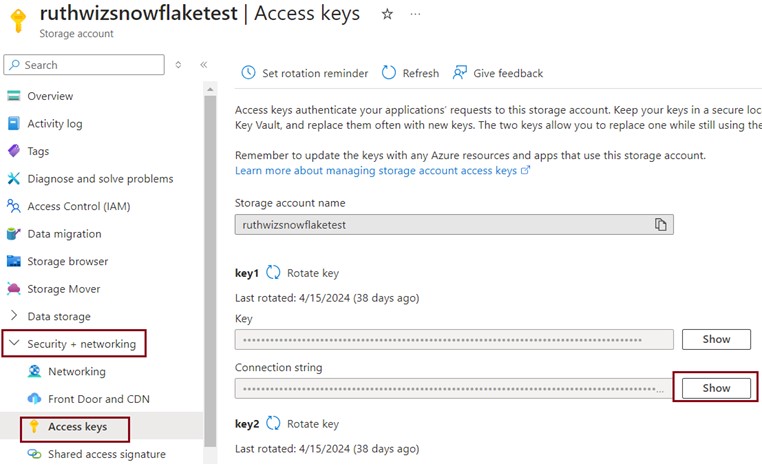The height and width of the screenshot is (465, 762).
Task: Click the Rotate key icon for key2
Action: pos(273,424)
